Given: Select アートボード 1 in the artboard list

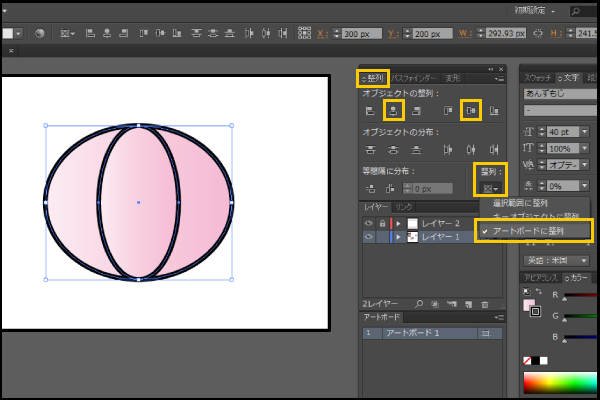Looking at the screenshot, I should [x=411, y=332].
